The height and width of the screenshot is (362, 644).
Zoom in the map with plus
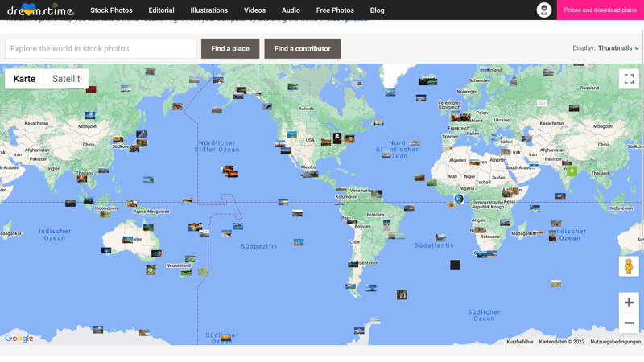pos(629,302)
